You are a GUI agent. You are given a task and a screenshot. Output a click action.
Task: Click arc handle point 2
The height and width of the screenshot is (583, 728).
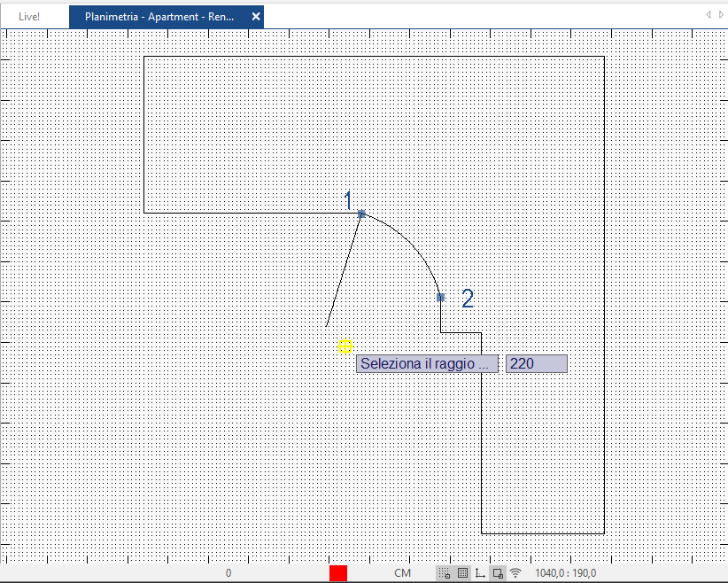[440, 298]
